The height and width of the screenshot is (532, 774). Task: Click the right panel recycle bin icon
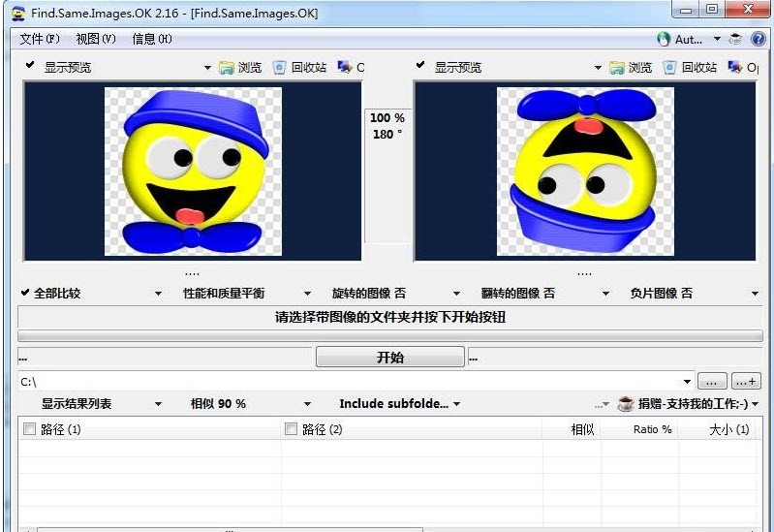670,68
